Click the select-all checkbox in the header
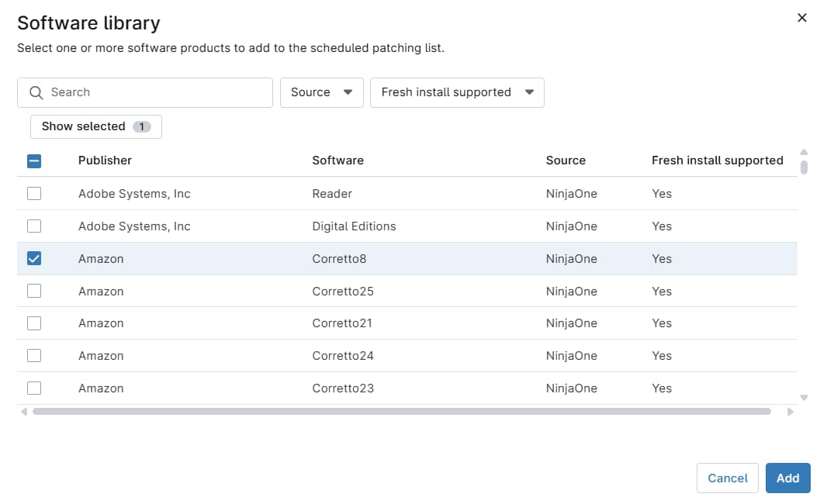This screenshot has width=827, height=504. click(x=33, y=161)
